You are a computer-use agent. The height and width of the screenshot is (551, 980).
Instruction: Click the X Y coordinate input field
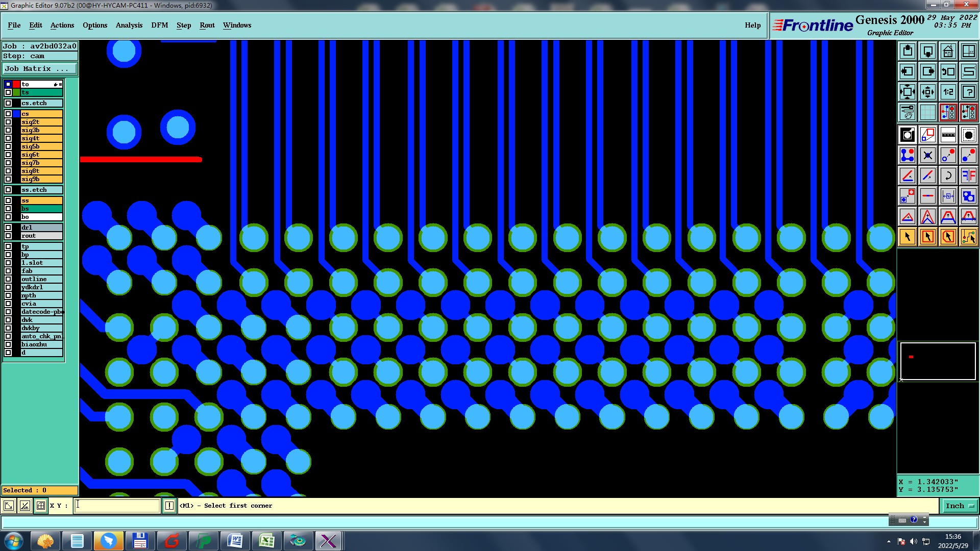[x=117, y=506]
